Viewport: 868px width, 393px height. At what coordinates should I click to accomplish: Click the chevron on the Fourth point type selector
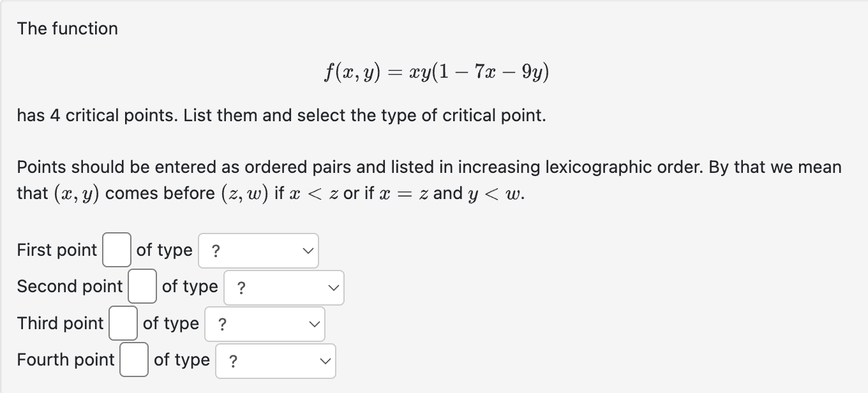(x=324, y=360)
